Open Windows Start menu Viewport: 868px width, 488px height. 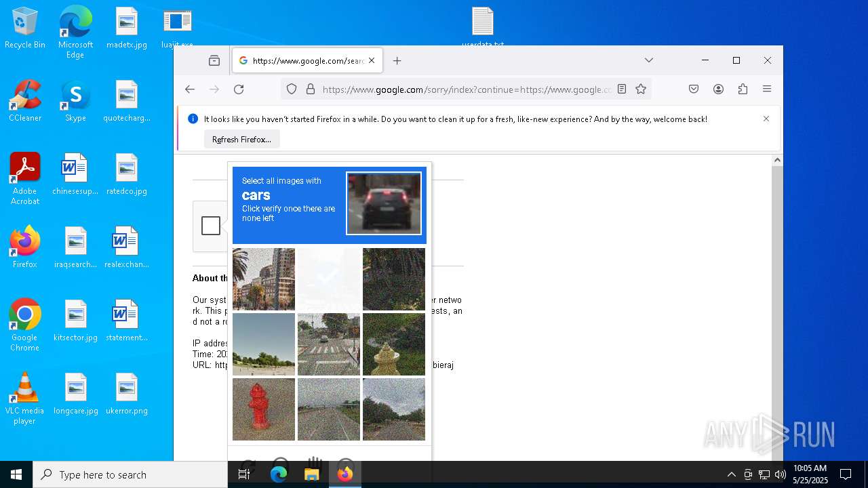click(16, 474)
